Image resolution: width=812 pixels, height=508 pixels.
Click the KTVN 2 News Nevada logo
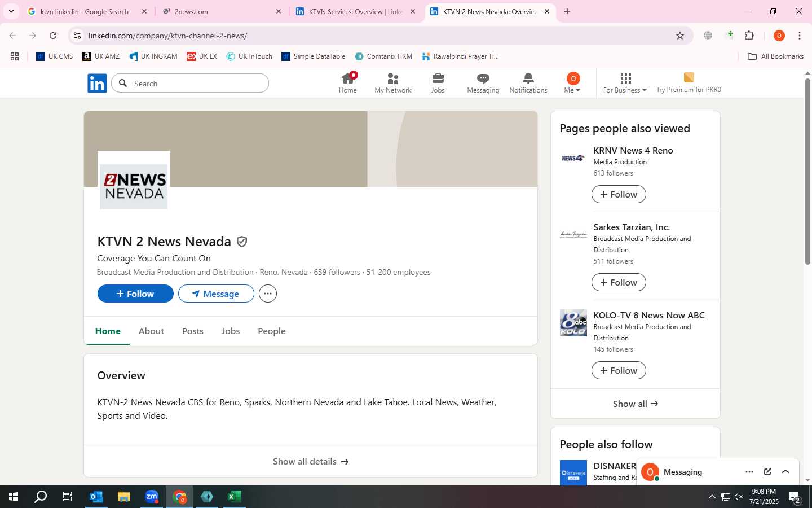tap(134, 187)
